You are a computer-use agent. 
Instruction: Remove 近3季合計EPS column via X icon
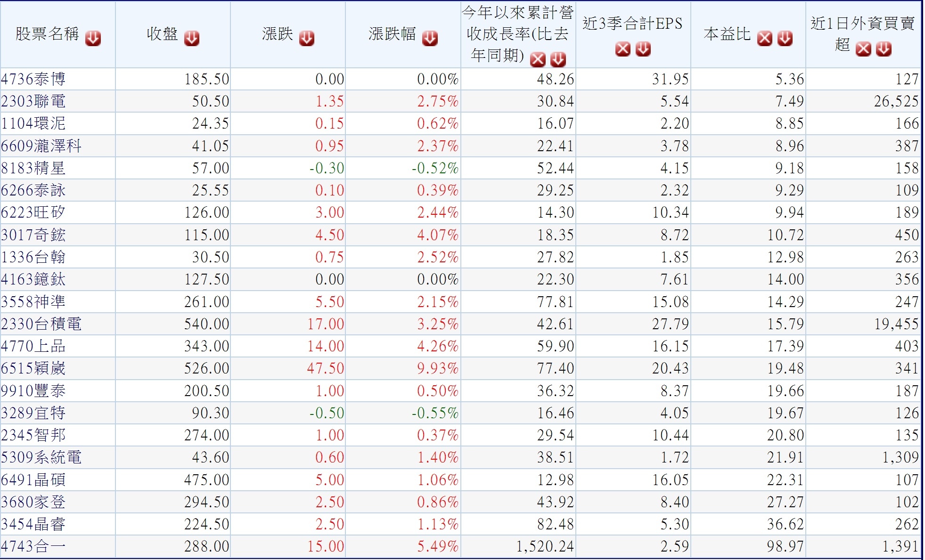click(622, 49)
